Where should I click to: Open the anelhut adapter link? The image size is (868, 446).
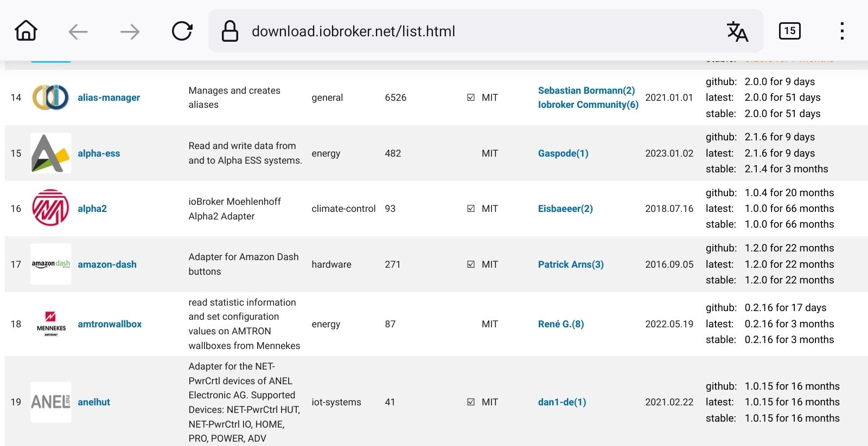click(x=94, y=402)
